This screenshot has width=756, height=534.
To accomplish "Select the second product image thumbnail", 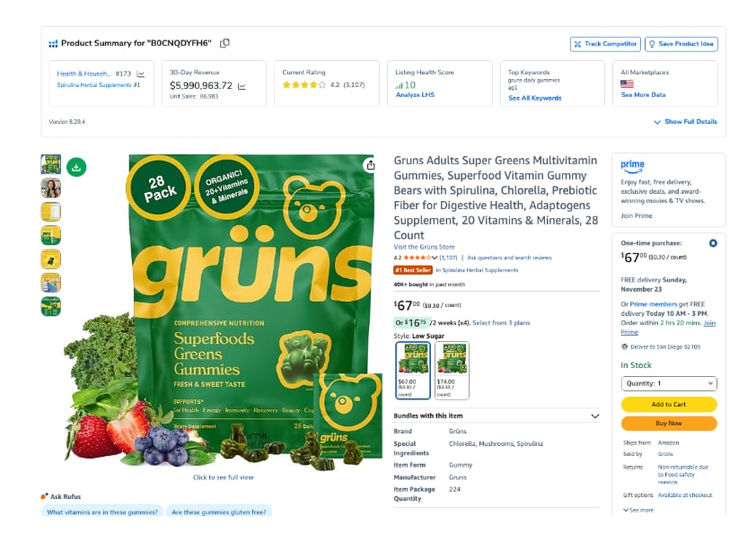I will coord(51,188).
